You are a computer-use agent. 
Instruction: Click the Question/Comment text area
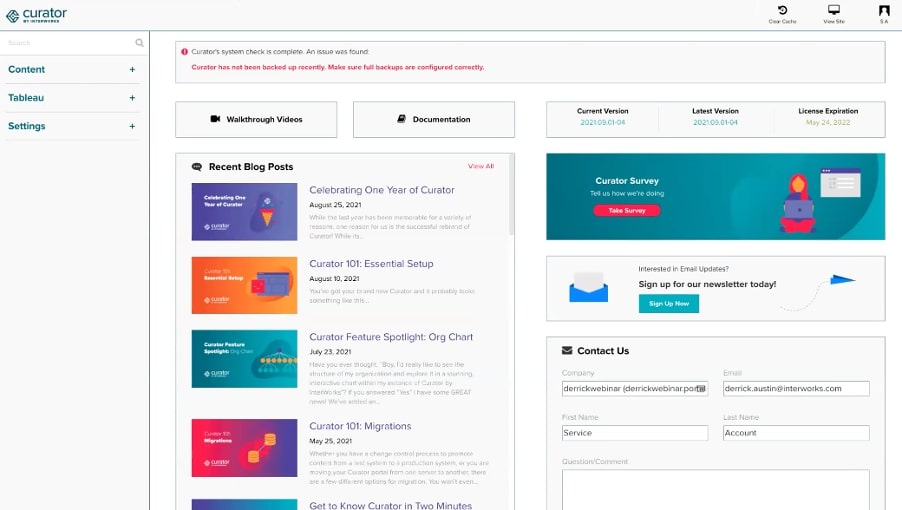716,489
